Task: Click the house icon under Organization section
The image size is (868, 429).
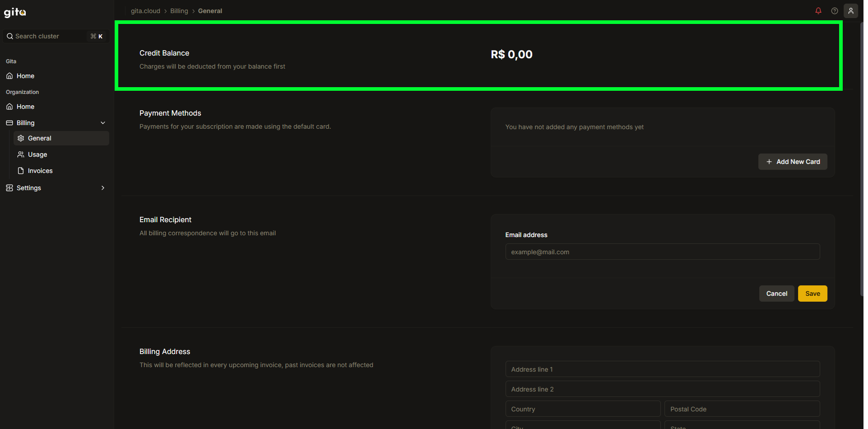Action: pyautogui.click(x=9, y=107)
